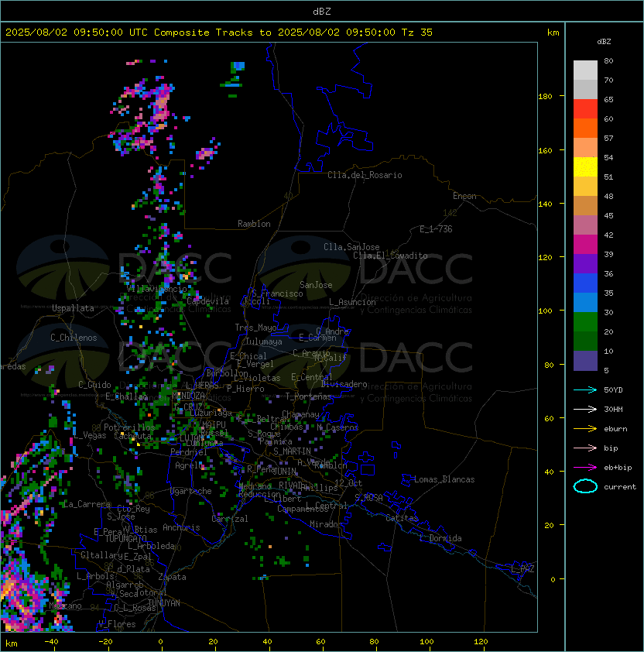Click the 'MENDOZA' city label
Viewport: 644px width, 652px height.
point(188,396)
